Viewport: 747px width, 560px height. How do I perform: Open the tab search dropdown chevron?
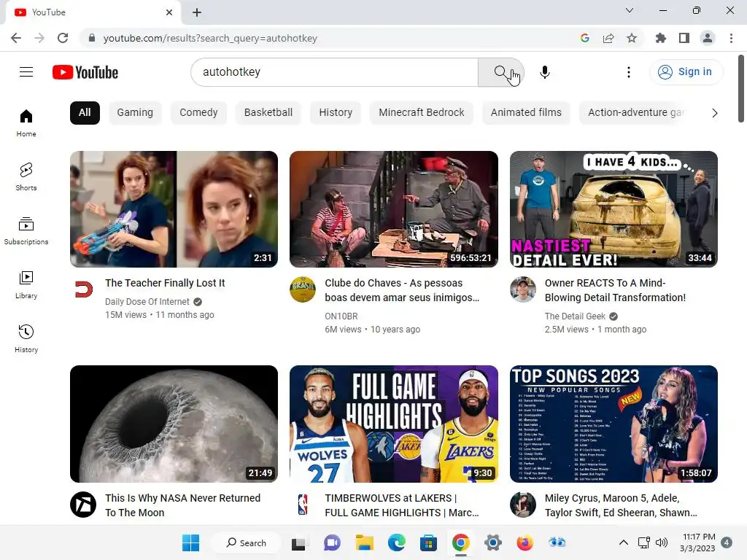pyautogui.click(x=630, y=10)
